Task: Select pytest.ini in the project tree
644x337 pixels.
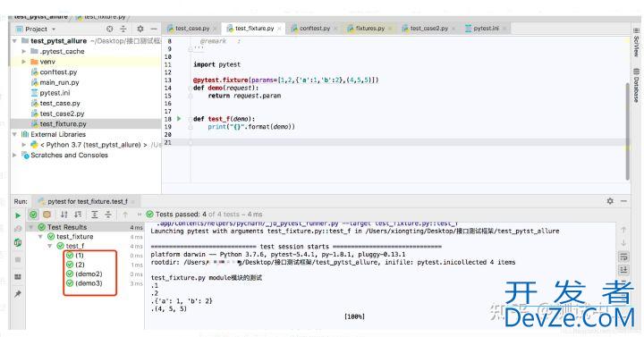Action: coord(55,93)
